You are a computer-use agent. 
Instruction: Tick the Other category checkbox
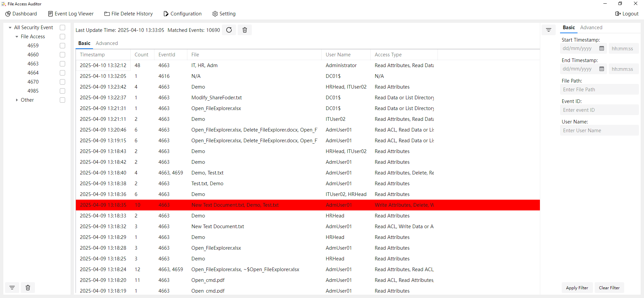[62, 100]
